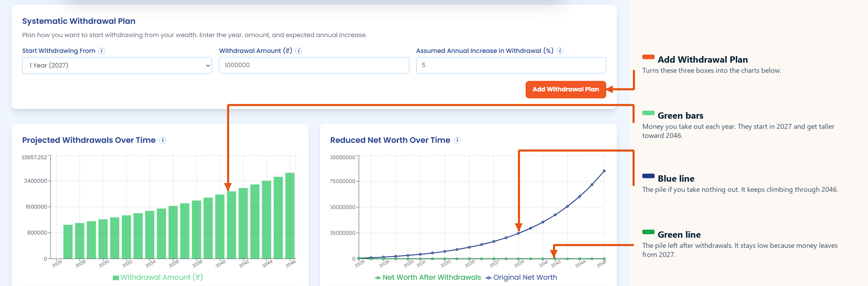This screenshot has height=286, width=868.
Task: Open info icon beside Projected Withdrawals Over Time
Action: (163, 140)
